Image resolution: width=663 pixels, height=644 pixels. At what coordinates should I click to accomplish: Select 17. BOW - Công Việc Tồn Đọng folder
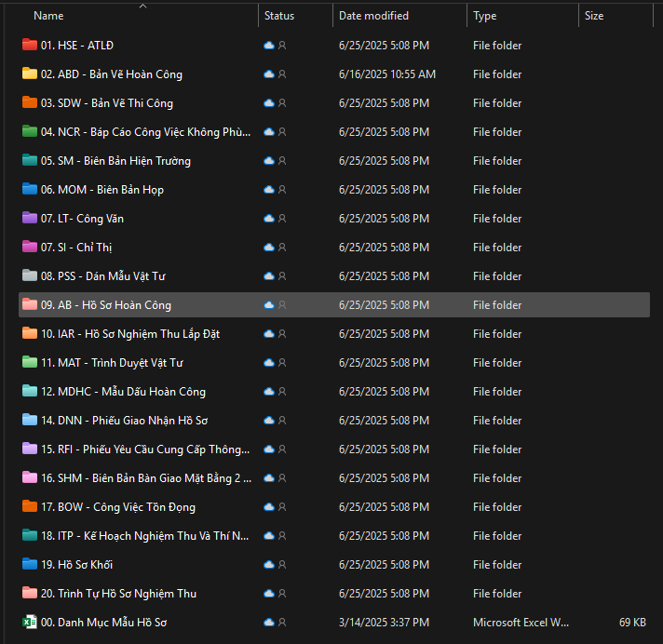(x=118, y=506)
